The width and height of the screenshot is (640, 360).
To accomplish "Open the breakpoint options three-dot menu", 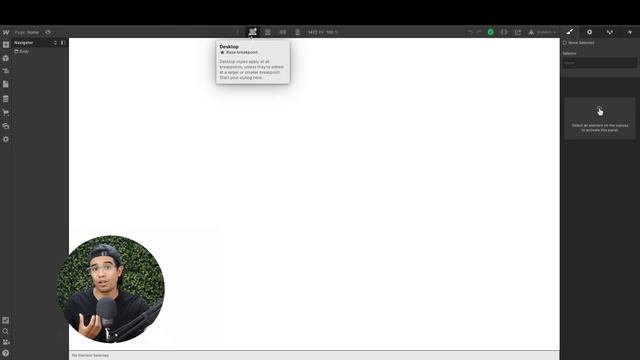I will coord(238,32).
